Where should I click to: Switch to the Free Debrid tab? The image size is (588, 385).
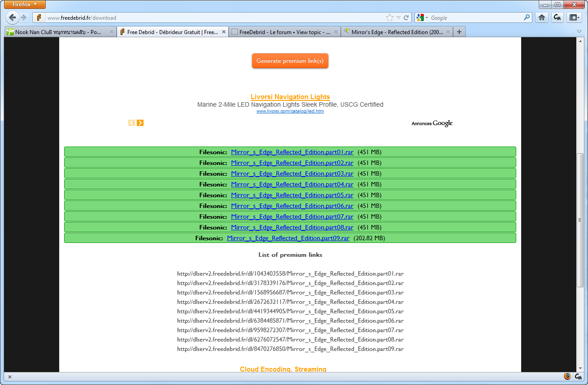[173, 32]
